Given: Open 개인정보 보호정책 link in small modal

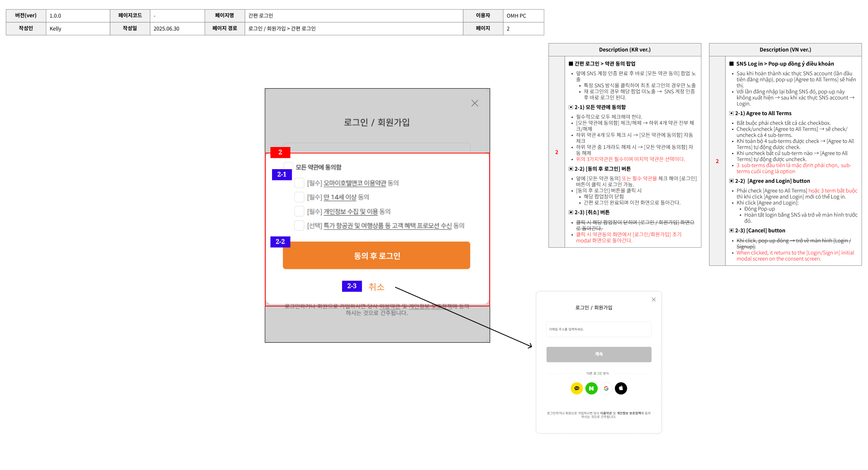Looking at the screenshot, I should coord(629,413).
